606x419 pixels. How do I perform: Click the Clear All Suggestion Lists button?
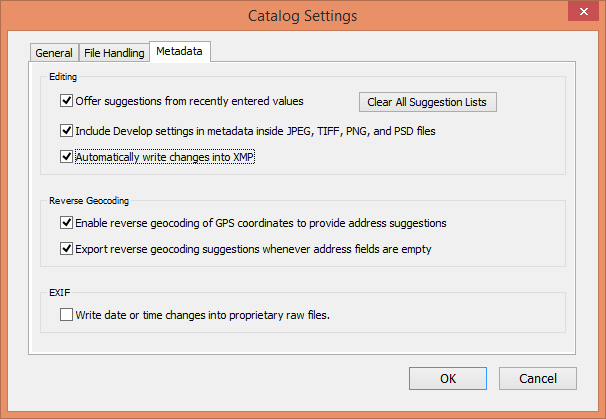(x=428, y=102)
